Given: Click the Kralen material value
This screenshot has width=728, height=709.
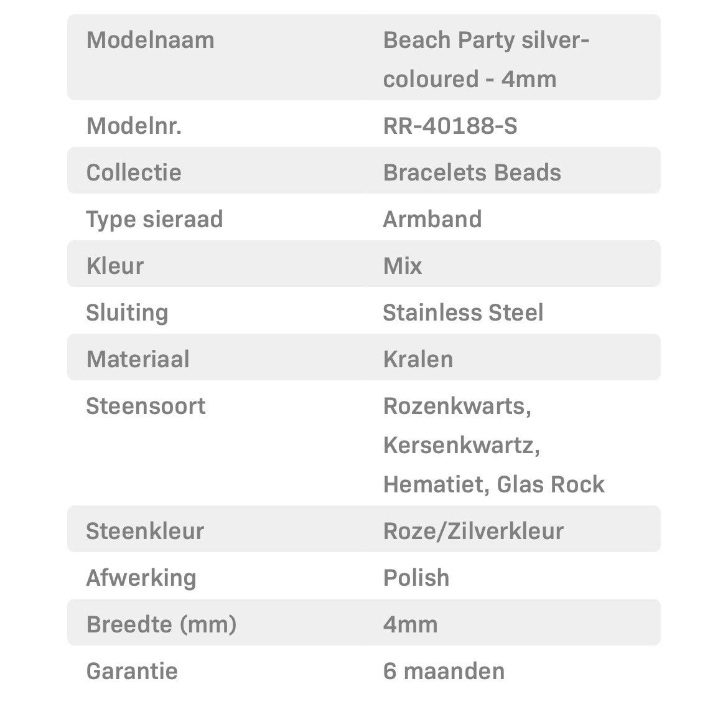Looking at the screenshot, I should [418, 360].
